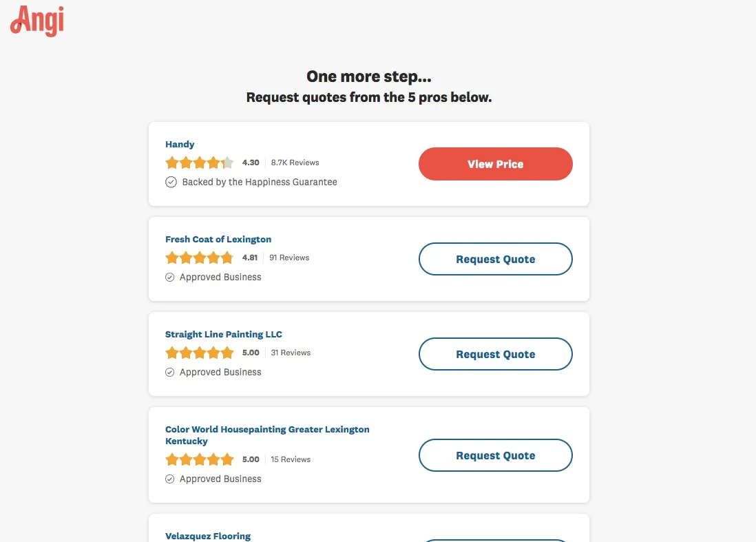Request a quote from Fresh Coat of Lexington
756x542 pixels.
495,259
